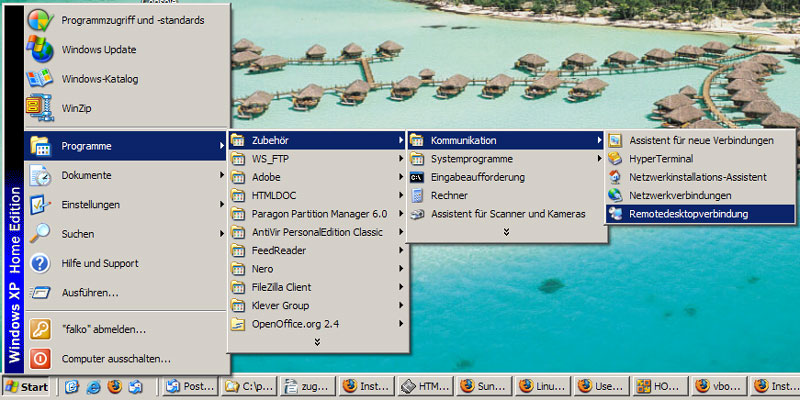The height and width of the screenshot is (400, 800).
Task: Select the Programme menu entry
Action: coord(126,146)
